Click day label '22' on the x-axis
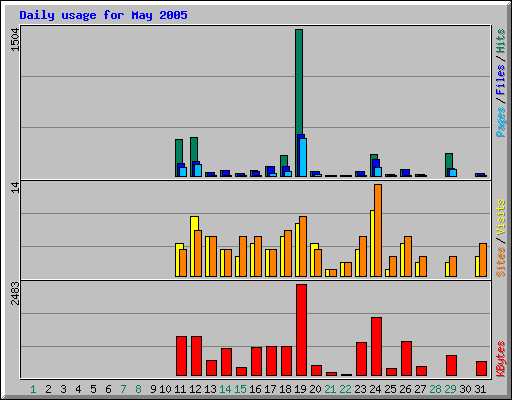Image resolution: width=512 pixels, height=400 pixels. pos(345,389)
